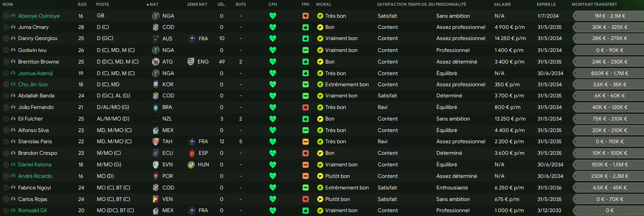Click Carlos Rojas's contract expiry date cell

549,199
